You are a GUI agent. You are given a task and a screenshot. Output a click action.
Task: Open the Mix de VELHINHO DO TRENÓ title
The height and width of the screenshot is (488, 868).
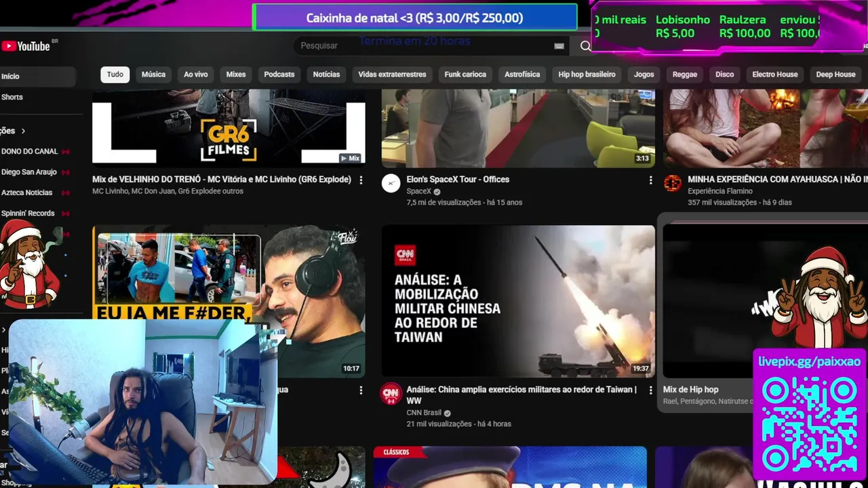click(222, 180)
